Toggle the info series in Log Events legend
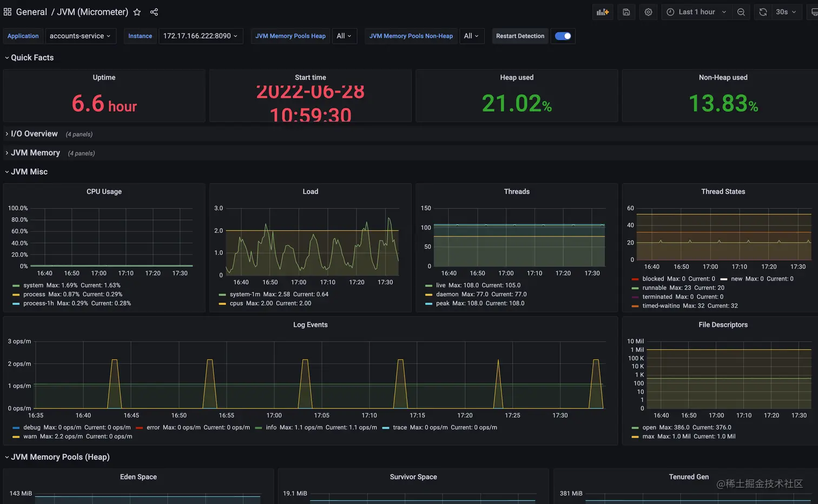Screen dimensions: 818x504 click(x=271, y=427)
